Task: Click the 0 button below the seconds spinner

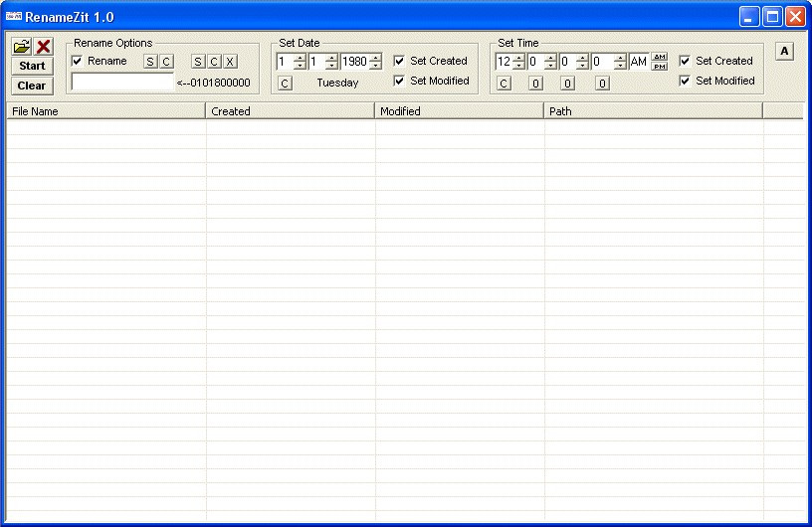Action: 567,84
